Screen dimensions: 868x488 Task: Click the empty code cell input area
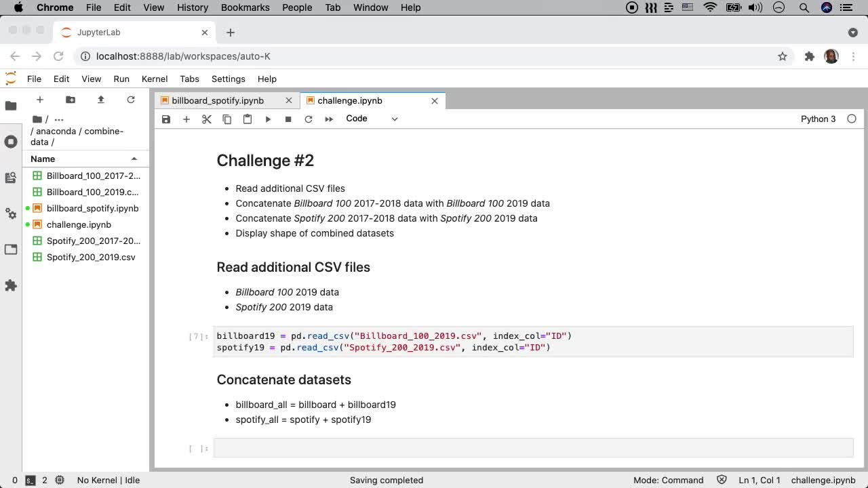coord(532,448)
